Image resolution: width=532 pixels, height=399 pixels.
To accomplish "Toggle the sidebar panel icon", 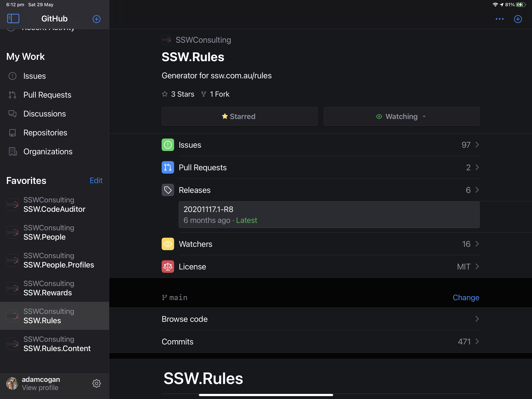I will 13,19.
